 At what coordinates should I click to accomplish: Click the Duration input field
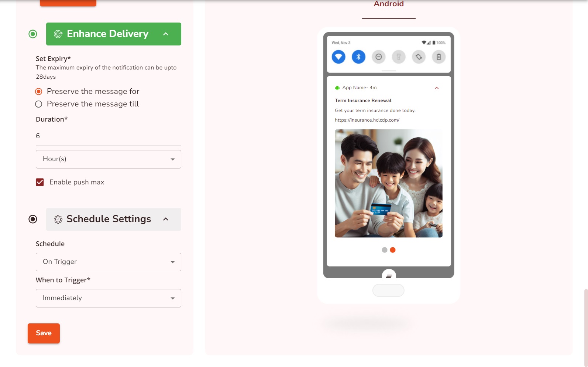tap(109, 136)
